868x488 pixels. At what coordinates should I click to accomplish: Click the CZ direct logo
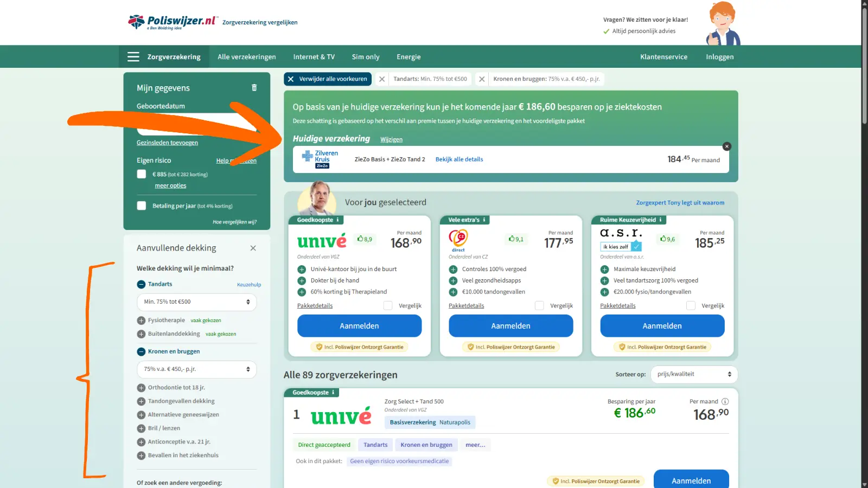click(458, 241)
